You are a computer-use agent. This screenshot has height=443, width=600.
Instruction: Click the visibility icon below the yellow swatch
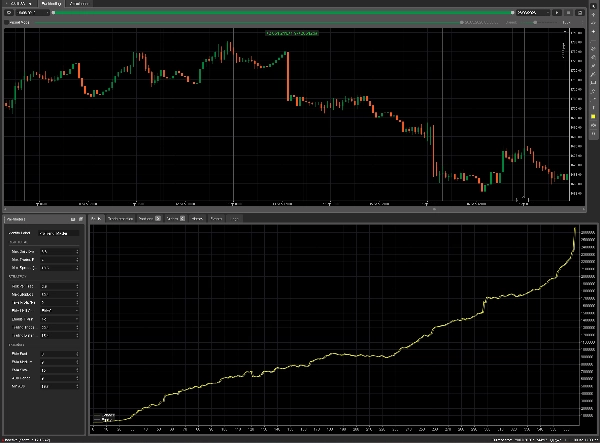click(593, 125)
